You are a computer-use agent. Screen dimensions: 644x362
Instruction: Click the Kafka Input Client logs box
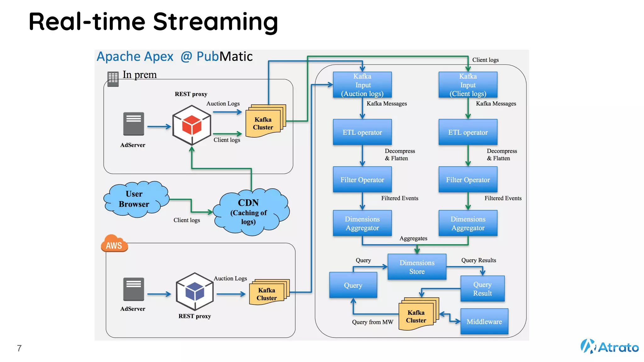[x=468, y=85]
